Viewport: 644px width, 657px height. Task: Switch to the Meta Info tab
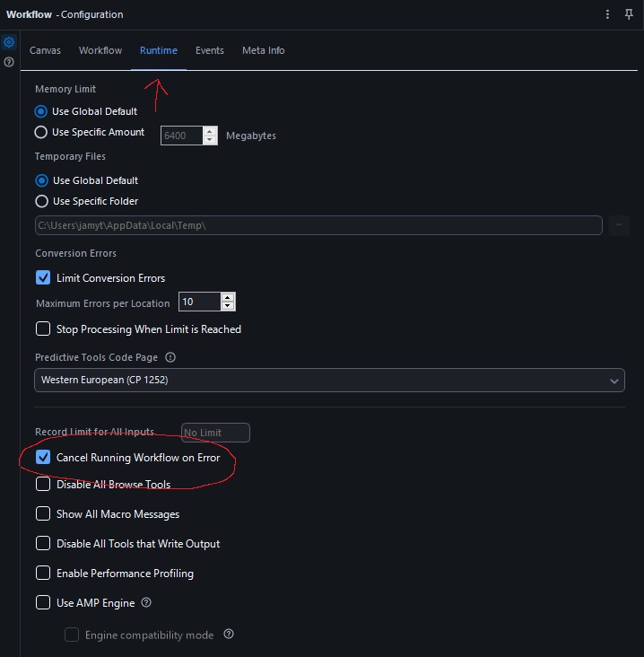click(x=263, y=50)
